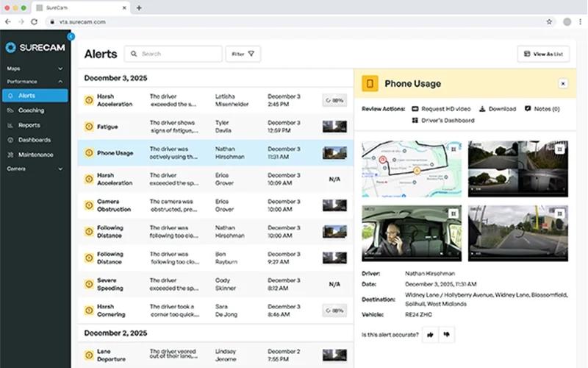Click the 88% loading badge on Letisha's alert
Image resolution: width=588 pixels, height=368 pixels.
click(x=334, y=100)
